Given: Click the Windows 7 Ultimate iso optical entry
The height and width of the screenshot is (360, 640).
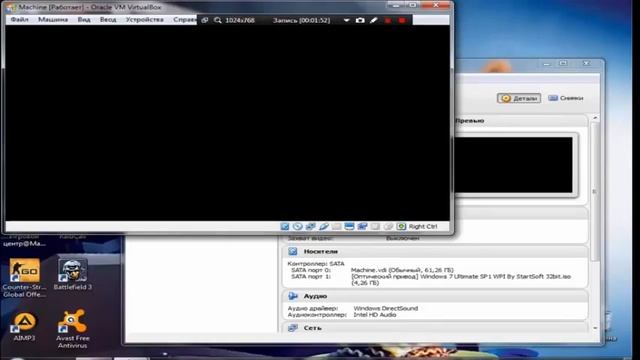Looking at the screenshot, I should [x=461, y=280].
